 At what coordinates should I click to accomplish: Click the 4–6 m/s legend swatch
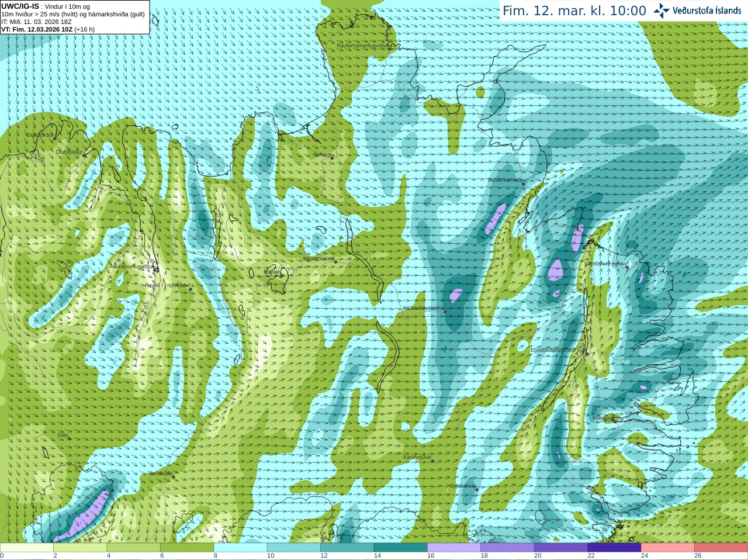133,548
